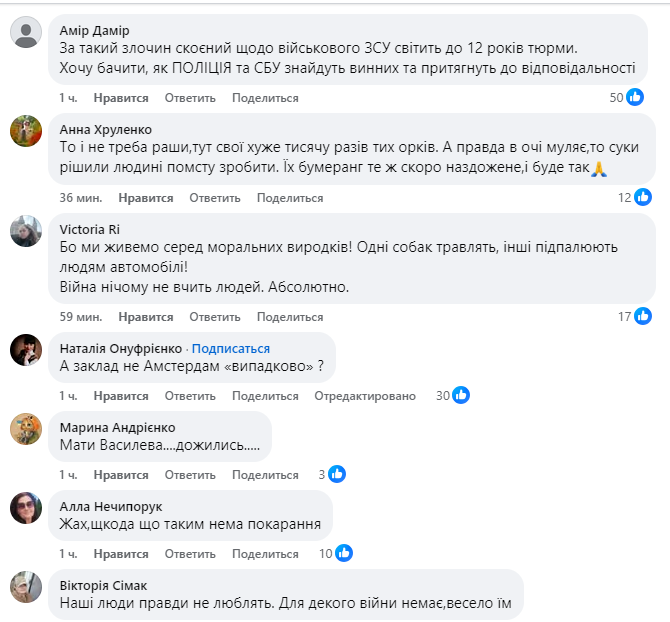This screenshot has width=670, height=622.
Task: Click like reaction icon on Алла Нечипорук's comment
Action: (x=344, y=553)
